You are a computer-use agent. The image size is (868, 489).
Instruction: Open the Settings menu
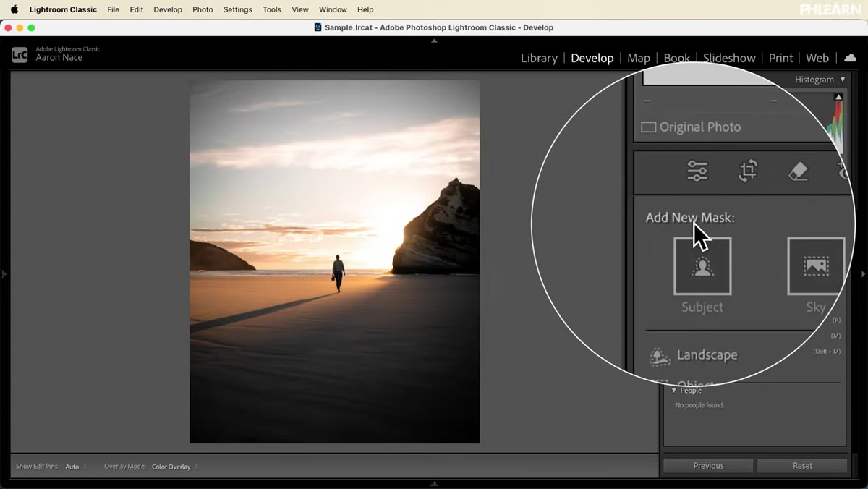pyautogui.click(x=237, y=9)
